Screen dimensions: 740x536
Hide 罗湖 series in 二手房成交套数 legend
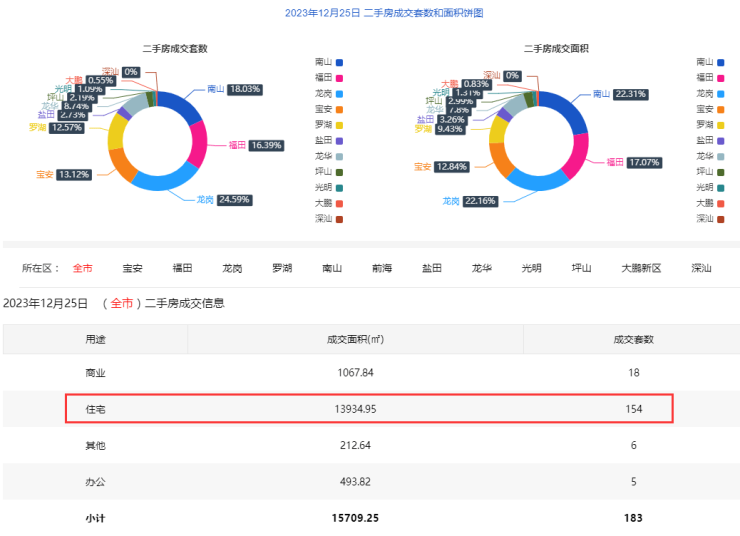coord(329,124)
